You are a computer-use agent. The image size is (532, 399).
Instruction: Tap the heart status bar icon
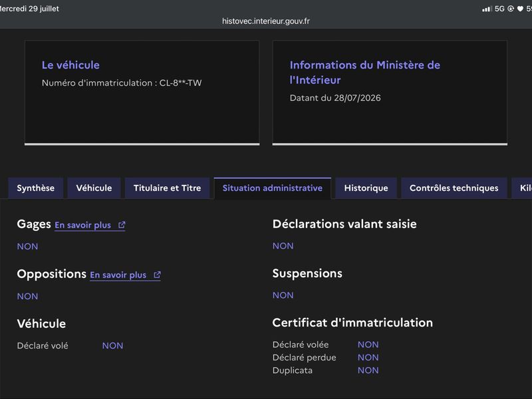[x=520, y=9]
